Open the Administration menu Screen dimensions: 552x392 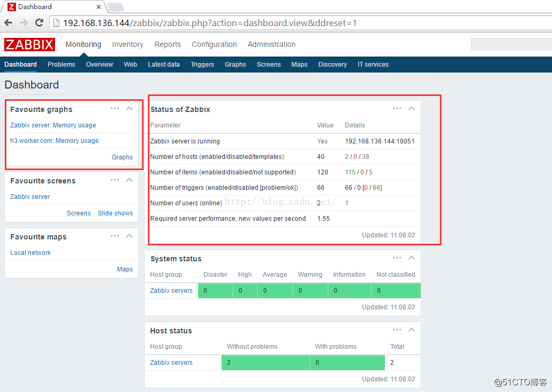[271, 44]
